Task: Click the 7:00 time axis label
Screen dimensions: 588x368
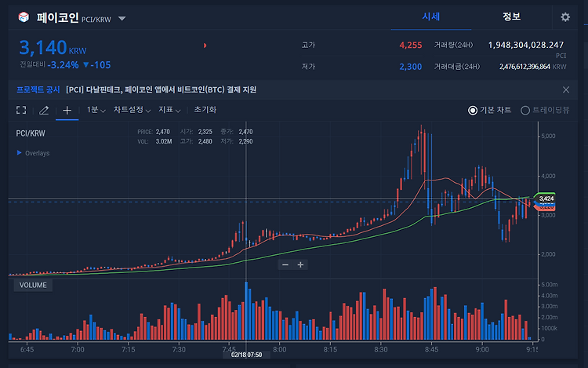Action: (x=78, y=350)
